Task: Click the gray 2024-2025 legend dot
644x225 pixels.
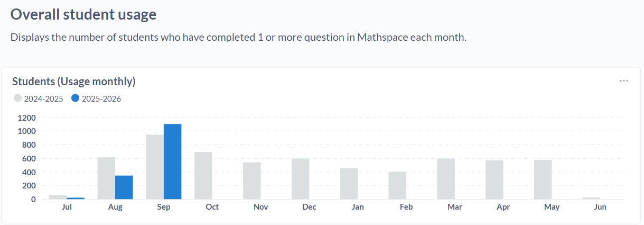Action: [18, 98]
